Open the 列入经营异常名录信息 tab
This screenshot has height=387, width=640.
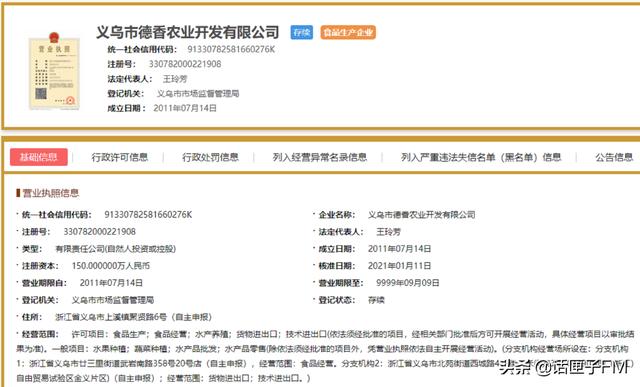(320, 157)
